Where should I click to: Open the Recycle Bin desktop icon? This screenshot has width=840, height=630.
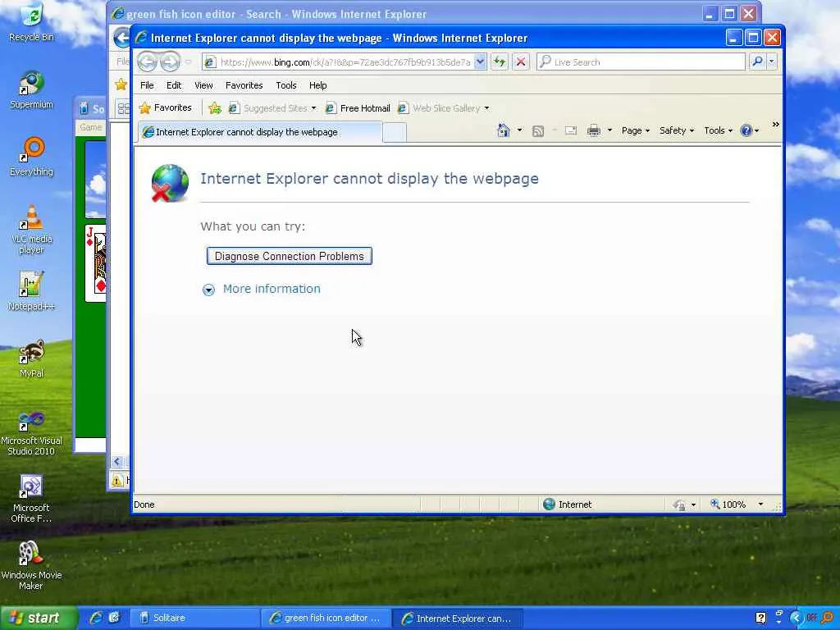32,22
